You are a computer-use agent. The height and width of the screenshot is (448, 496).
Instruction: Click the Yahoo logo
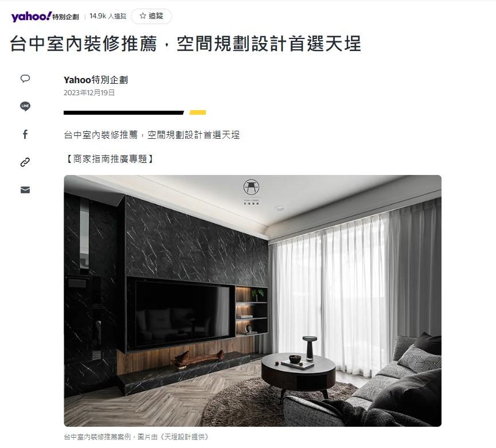(32, 16)
